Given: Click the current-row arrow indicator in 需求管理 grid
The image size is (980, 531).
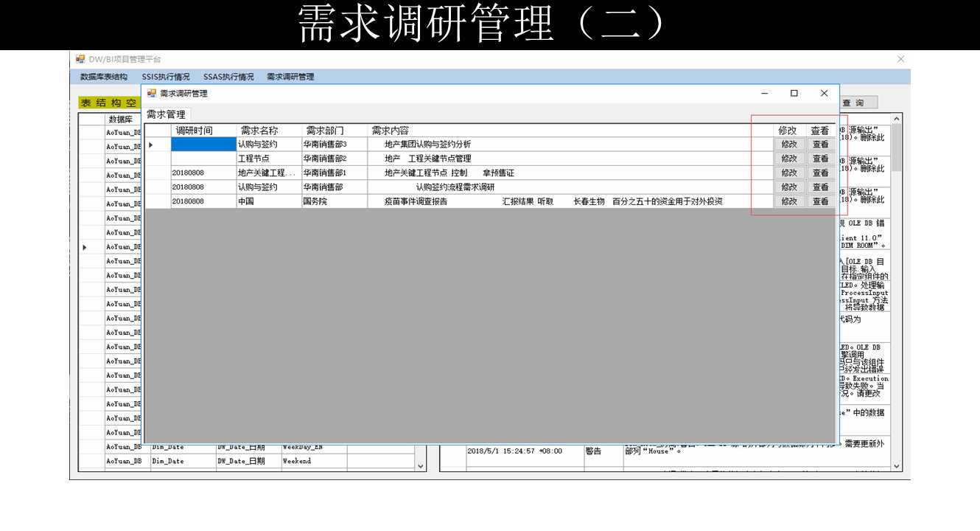Looking at the screenshot, I should pyautogui.click(x=151, y=145).
